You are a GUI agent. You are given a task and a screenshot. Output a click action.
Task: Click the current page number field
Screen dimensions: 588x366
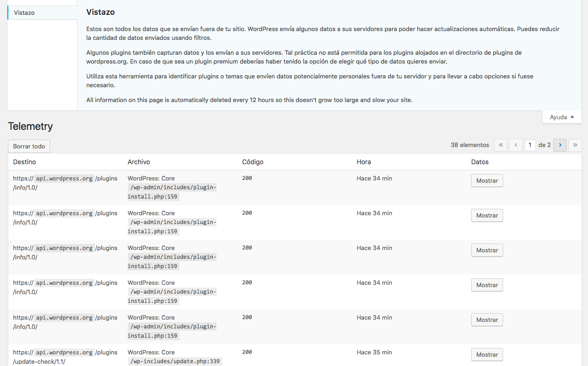pyautogui.click(x=530, y=145)
